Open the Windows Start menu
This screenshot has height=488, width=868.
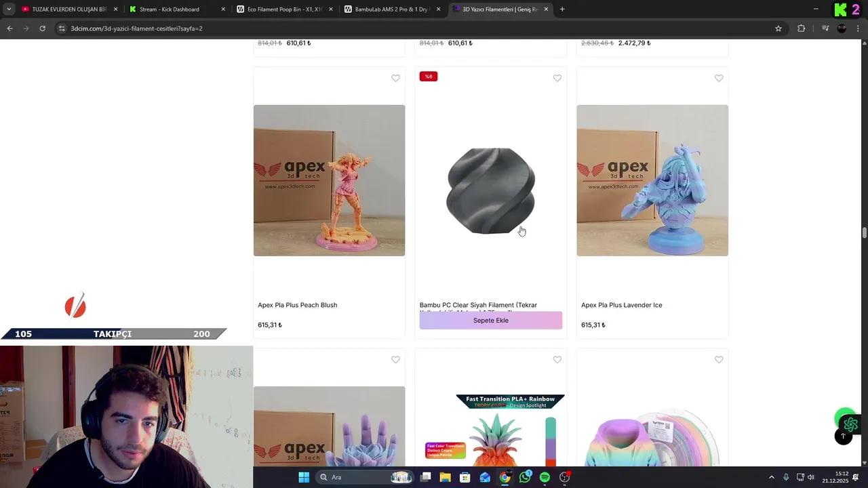[x=304, y=477]
